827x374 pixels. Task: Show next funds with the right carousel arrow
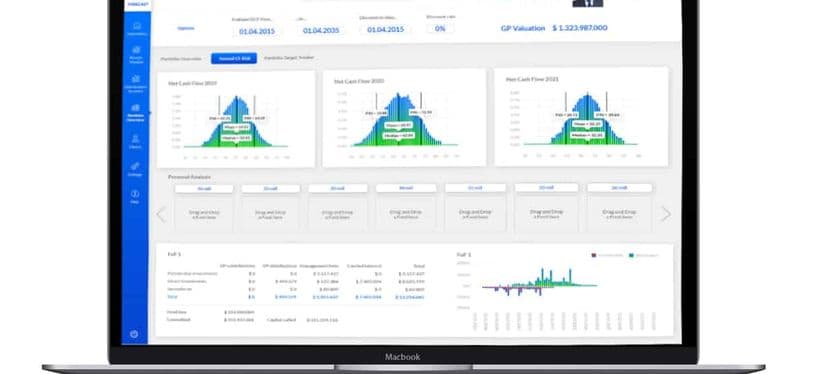[666, 214]
